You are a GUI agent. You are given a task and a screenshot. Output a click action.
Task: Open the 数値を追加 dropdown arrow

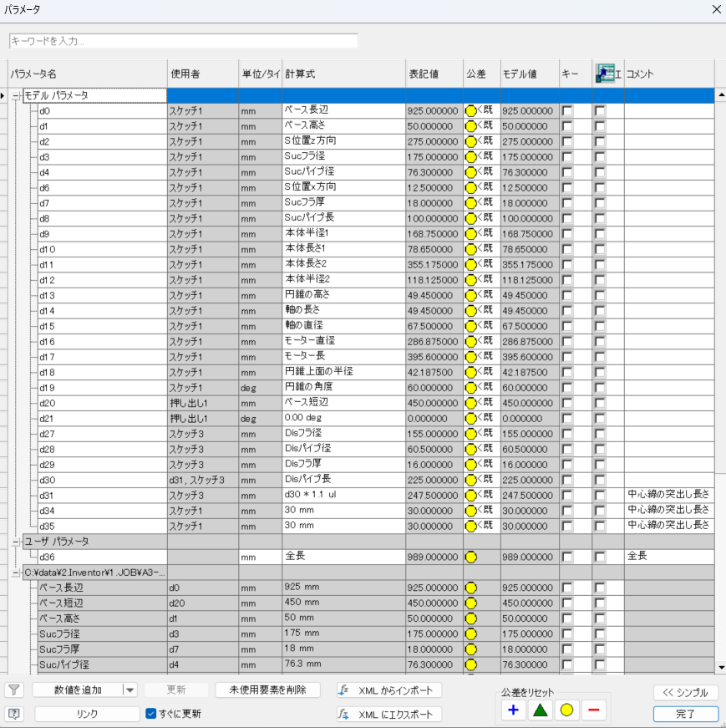[x=129, y=690]
